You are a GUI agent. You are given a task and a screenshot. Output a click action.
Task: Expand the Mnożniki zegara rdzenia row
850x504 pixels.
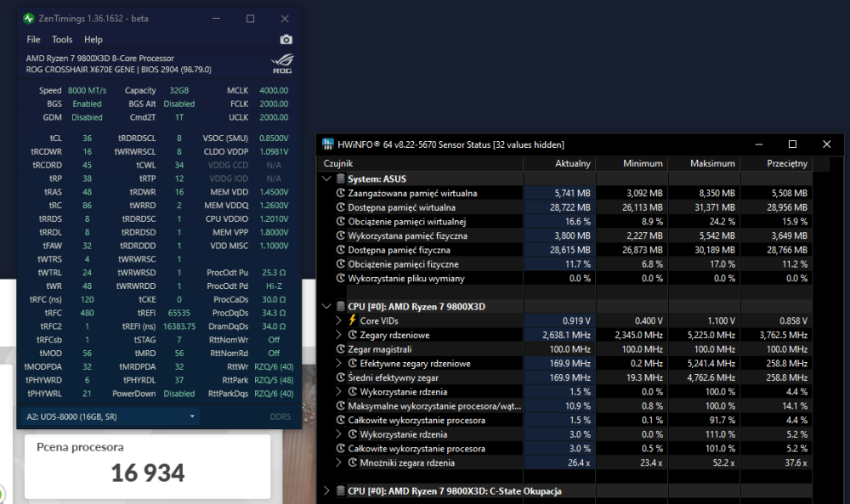tap(339, 463)
